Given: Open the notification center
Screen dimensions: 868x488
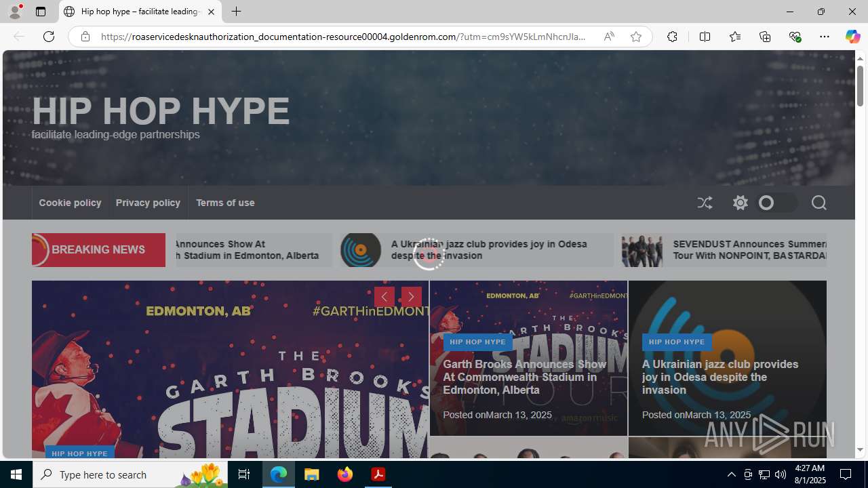Looking at the screenshot, I should [x=846, y=474].
